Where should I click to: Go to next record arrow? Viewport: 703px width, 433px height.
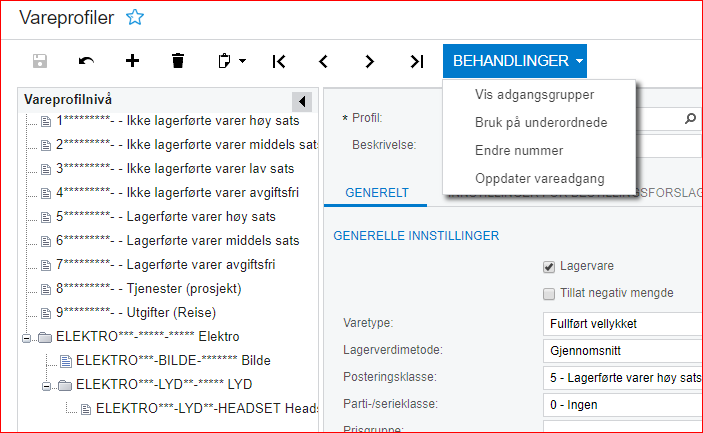click(370, 61)
